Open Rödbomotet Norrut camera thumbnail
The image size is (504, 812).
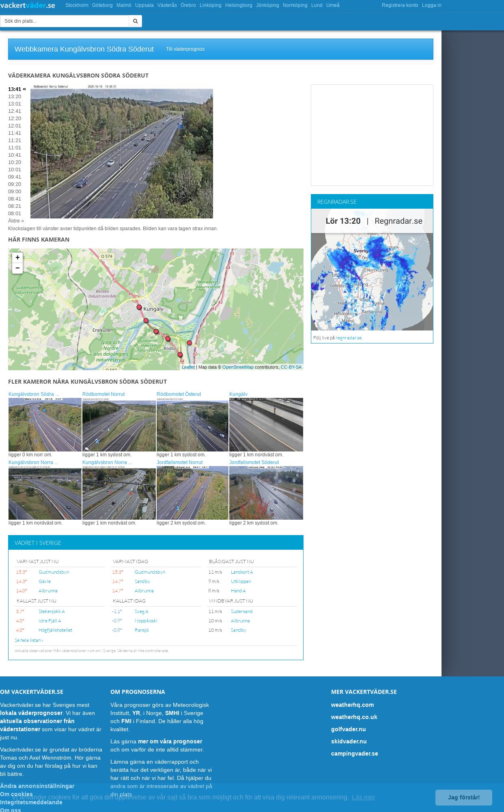click(x=119, y=425)
